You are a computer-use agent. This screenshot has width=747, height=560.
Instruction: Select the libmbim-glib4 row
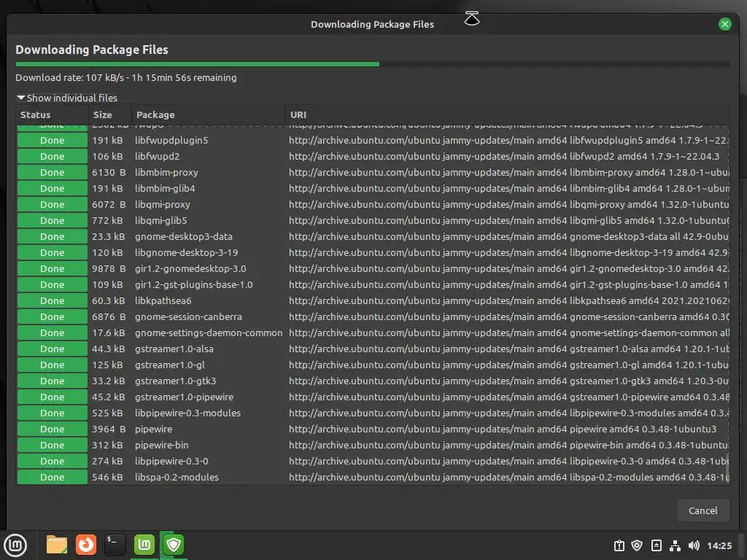click(x=373, y=189)
